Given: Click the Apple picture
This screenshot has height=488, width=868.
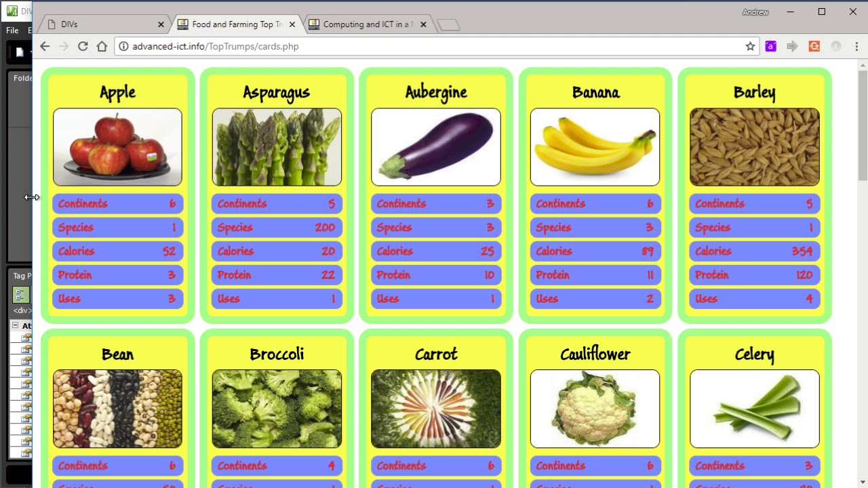Looking at the screenshot, I should [117, 147].
